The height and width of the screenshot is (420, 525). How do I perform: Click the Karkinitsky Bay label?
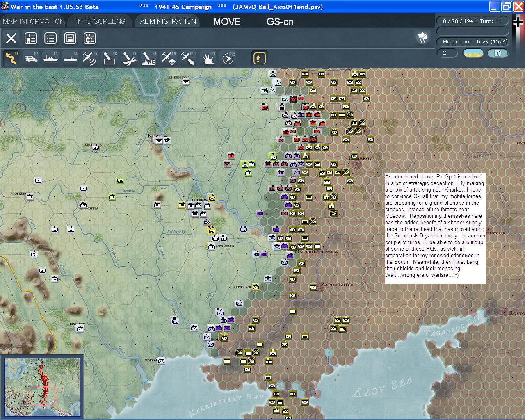pos(226,405)
